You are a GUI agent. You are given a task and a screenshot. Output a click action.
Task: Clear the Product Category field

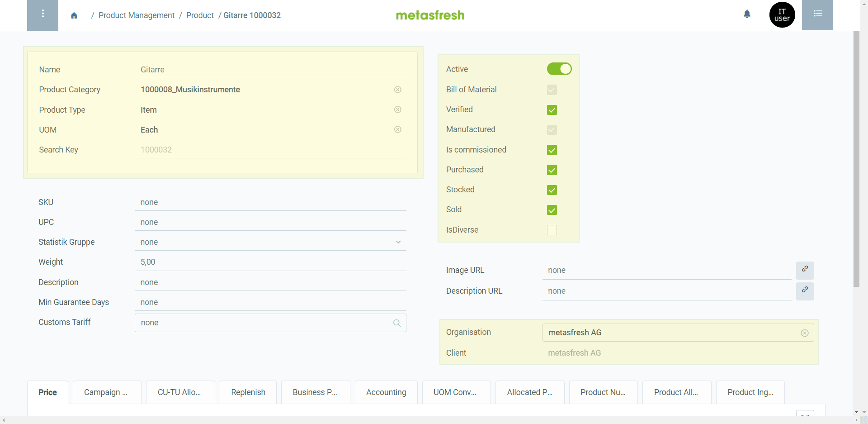[398, 90]
